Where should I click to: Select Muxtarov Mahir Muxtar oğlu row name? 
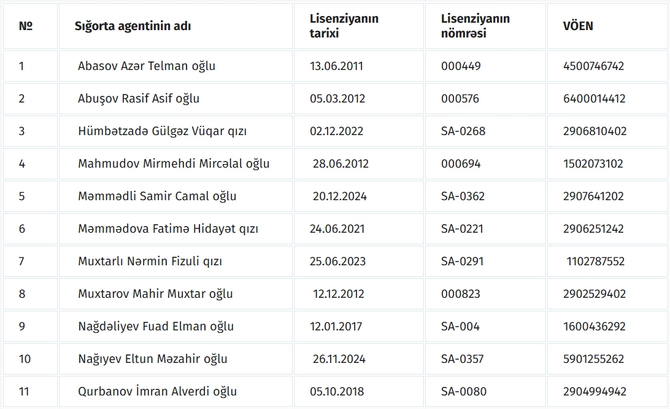[155, 294]
